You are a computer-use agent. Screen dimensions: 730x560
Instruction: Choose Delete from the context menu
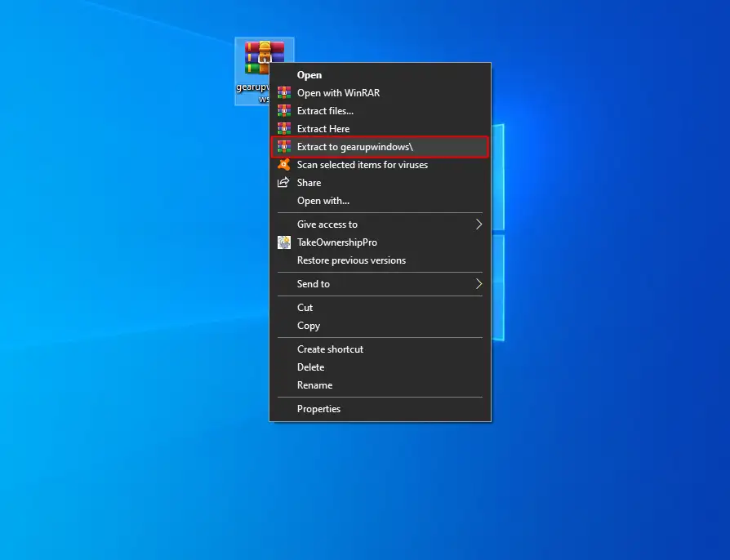coord(380,367)
